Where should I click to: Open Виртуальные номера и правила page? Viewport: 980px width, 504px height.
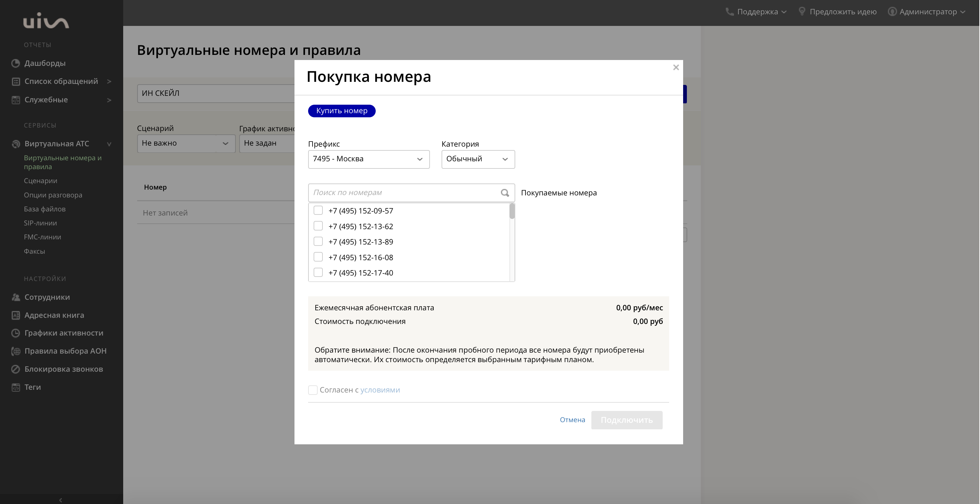[x=63, y=162]
